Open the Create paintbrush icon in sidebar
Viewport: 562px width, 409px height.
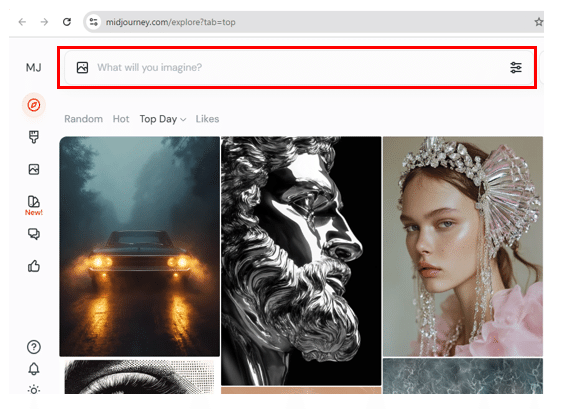[34, 137]
